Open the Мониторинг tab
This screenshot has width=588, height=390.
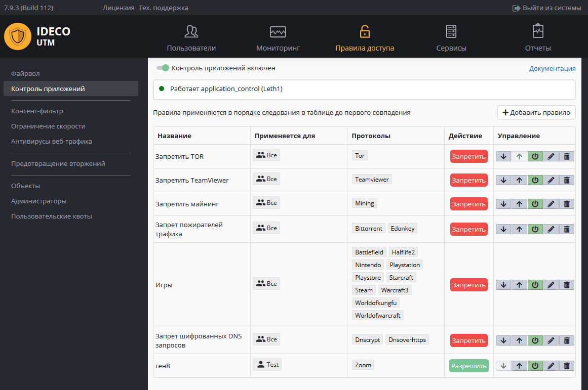[278, 38]
